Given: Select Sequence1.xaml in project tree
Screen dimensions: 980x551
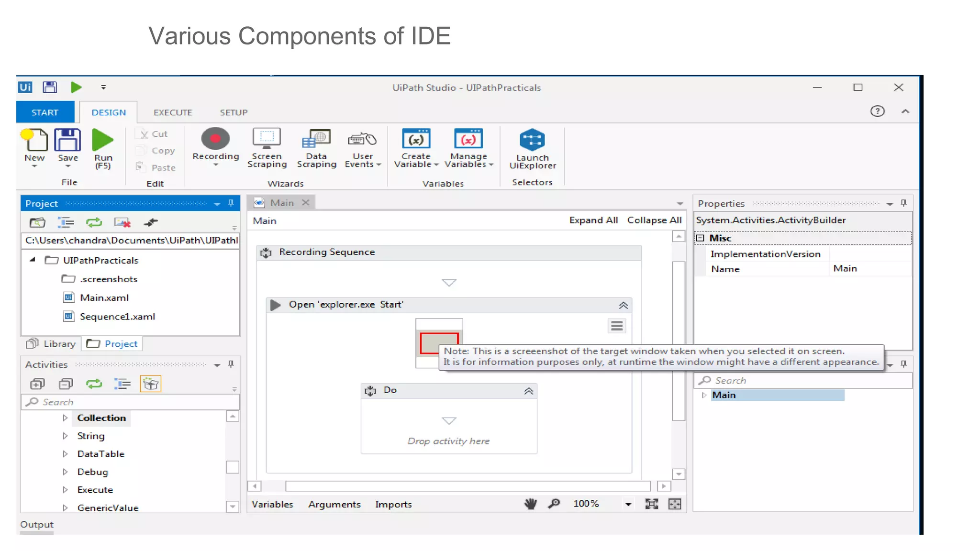Looking at the screenshot, I should point(117,317).
